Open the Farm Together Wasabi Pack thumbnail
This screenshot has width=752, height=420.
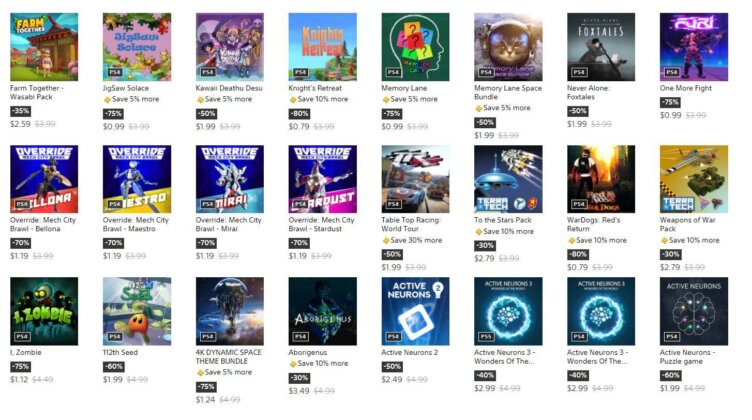44,47
